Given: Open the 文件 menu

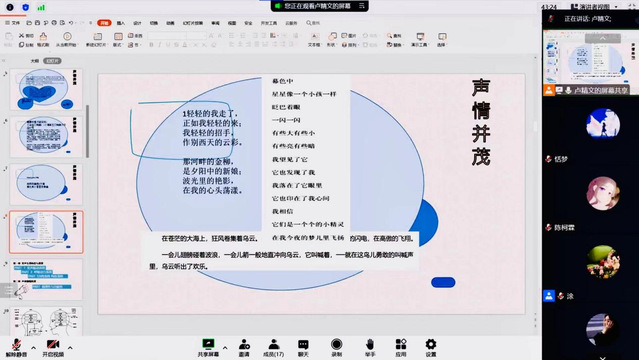Looking at the screenshot, I should [13, 23].
